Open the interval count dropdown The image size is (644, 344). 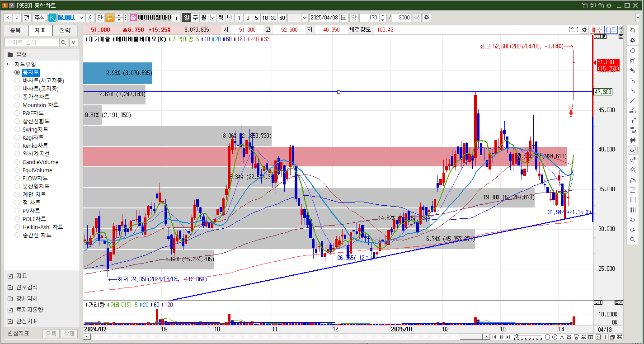click(305, 18)
